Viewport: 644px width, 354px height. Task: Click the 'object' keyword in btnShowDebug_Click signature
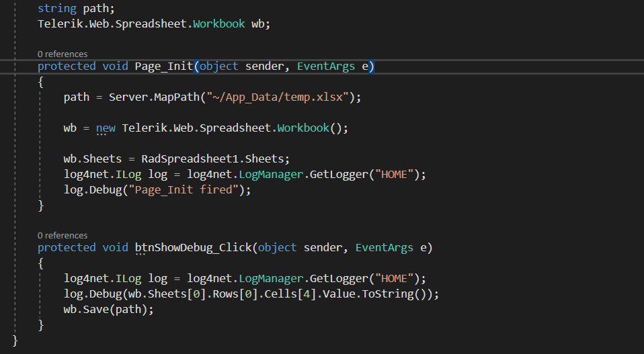coord(277,248)
